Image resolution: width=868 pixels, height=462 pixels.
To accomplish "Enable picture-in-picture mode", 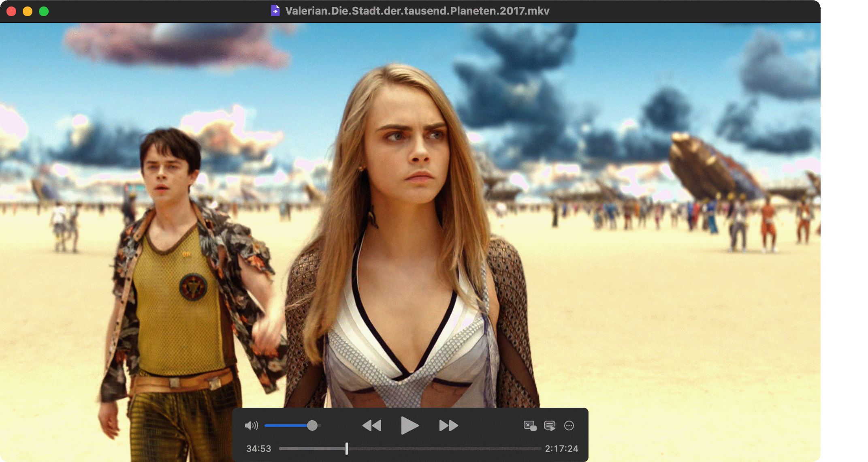I will [530, 426].
